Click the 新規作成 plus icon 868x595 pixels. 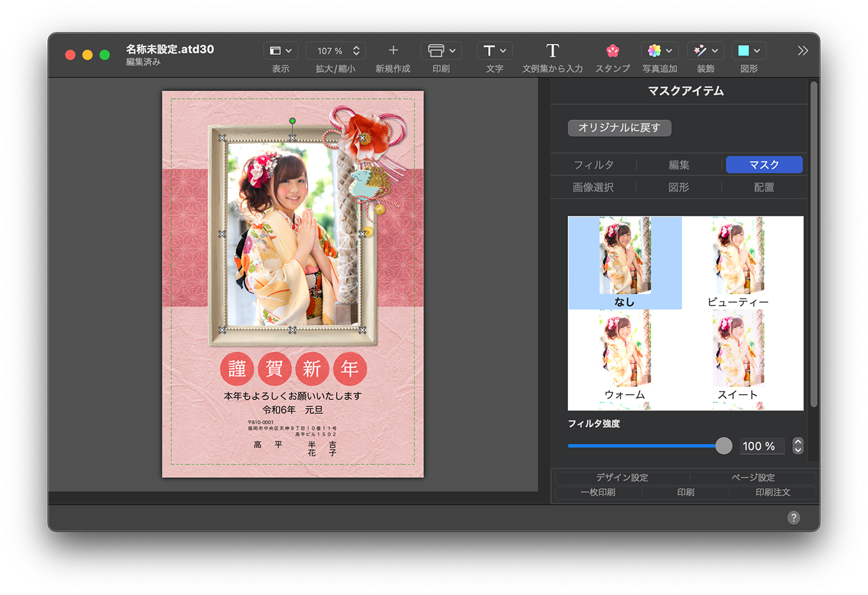tap(393, 50)
